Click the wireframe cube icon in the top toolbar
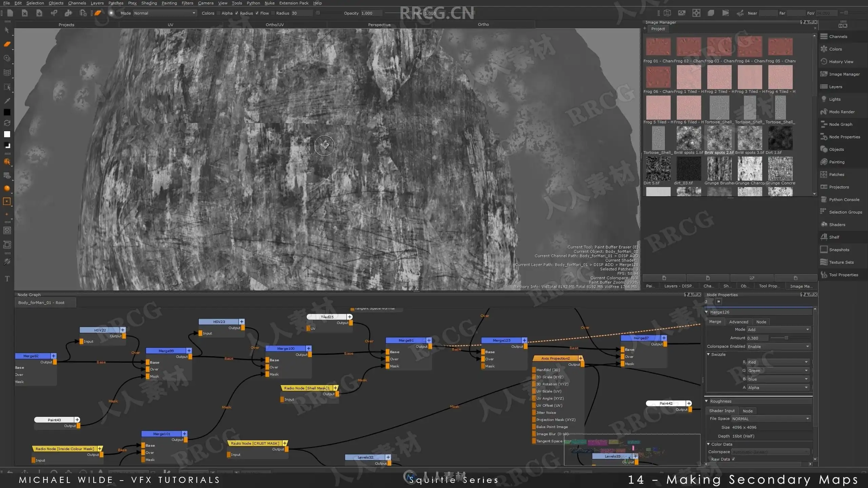The image size is (868, 488). 667,13
